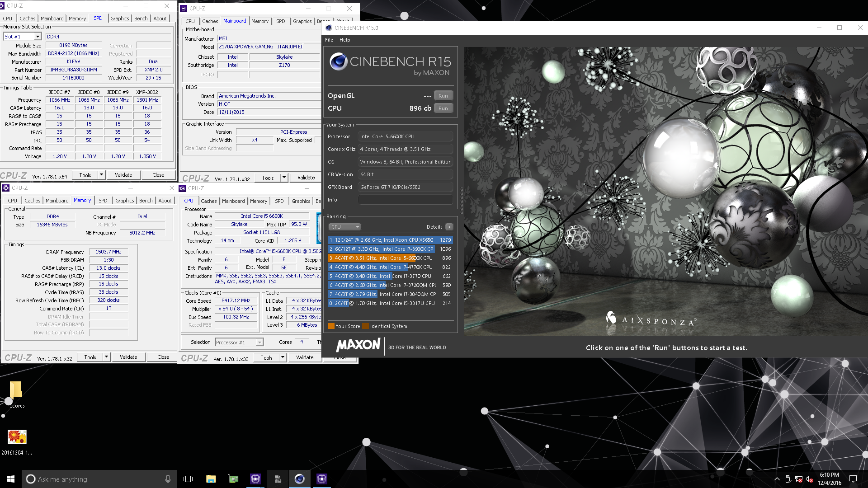Run the OpenGL benchmark in Cinebench
The width and height of the screenshot is (868, 488).
click(x=443, y=96)
